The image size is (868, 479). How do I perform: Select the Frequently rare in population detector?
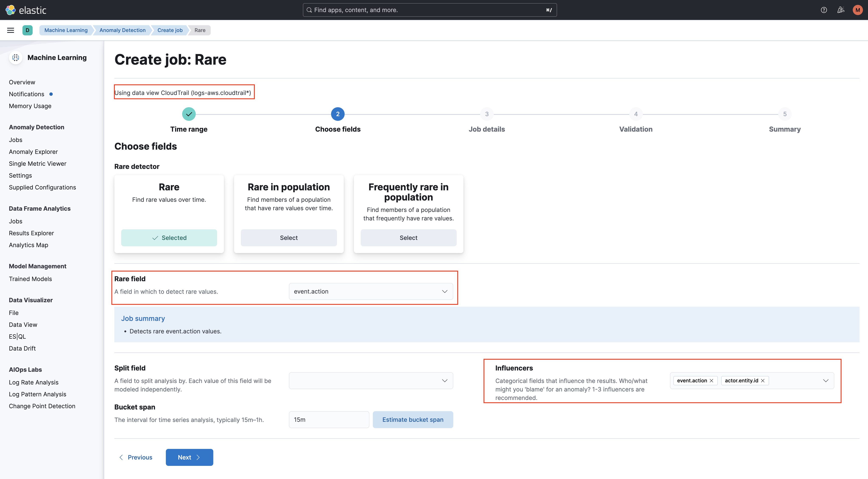[x=408, y=238]
